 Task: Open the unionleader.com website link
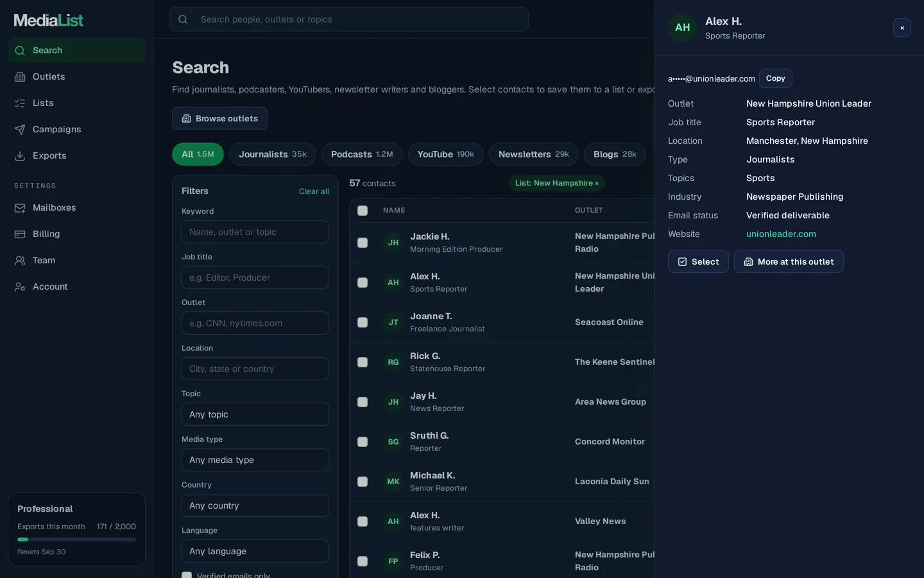tap(781, 234)
